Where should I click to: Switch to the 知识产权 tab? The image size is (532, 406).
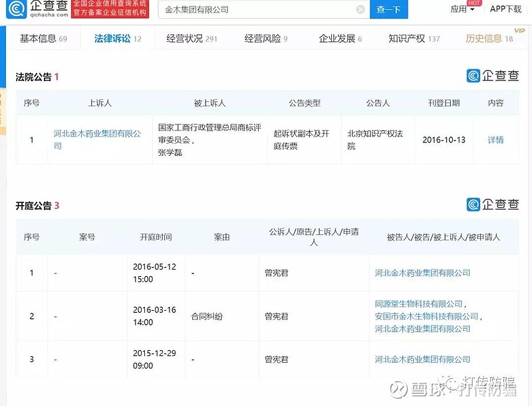click(414, 39)
